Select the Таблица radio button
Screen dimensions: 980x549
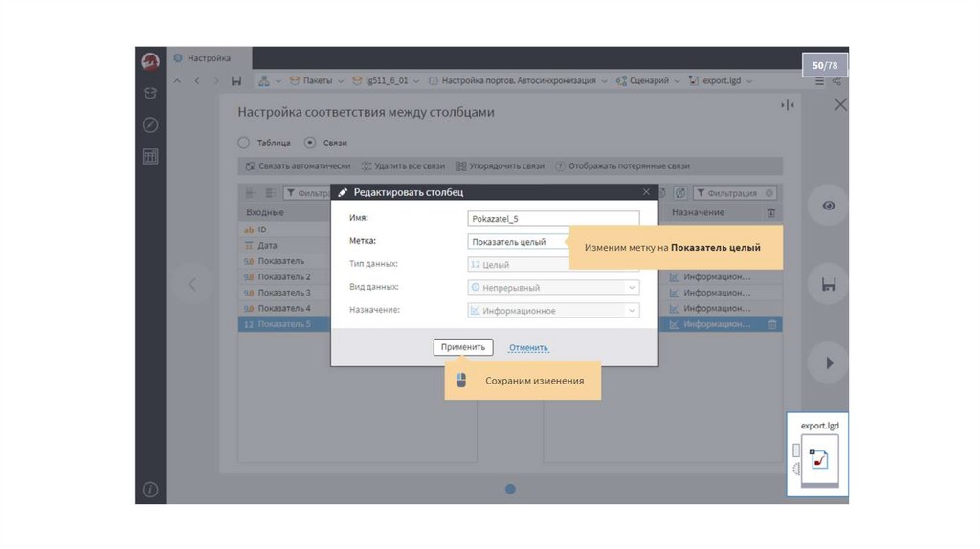coord(244,143)
